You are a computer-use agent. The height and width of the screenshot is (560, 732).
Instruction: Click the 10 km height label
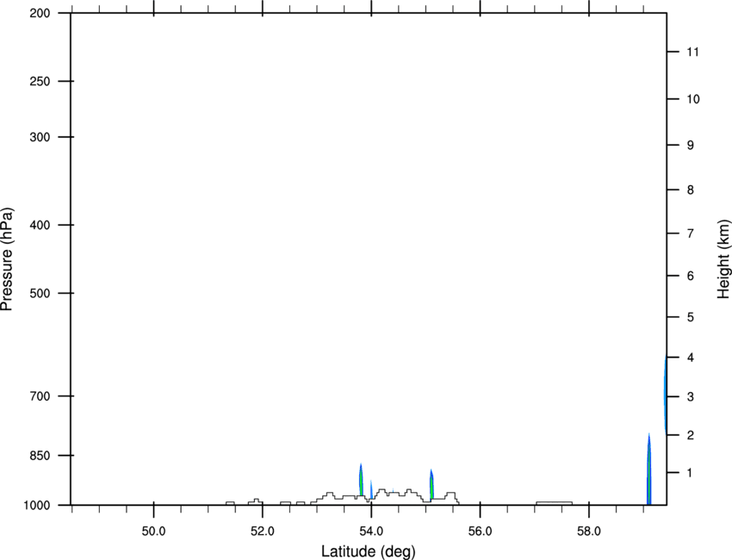693,99
